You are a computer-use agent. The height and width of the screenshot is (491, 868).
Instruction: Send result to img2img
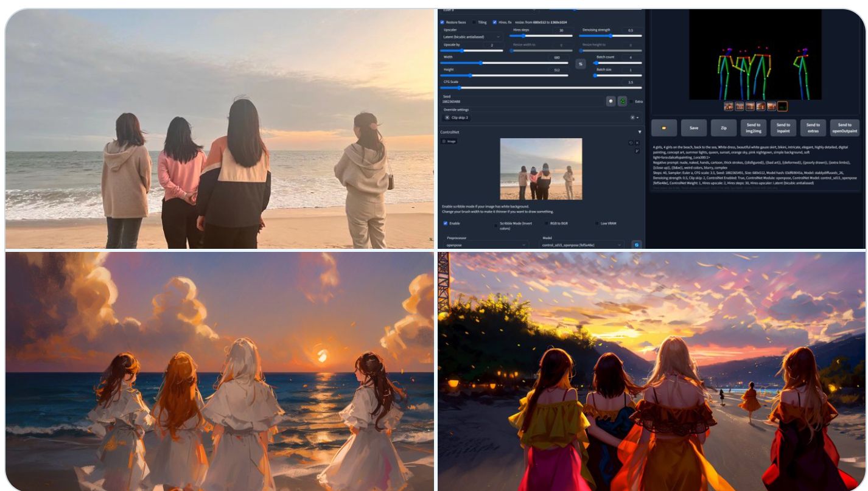click(754, 128)
